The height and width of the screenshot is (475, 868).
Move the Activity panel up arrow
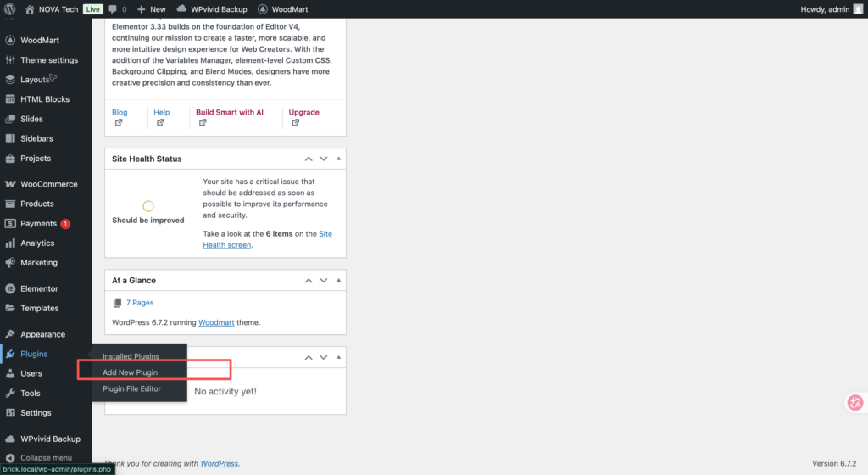coord(309,358)
